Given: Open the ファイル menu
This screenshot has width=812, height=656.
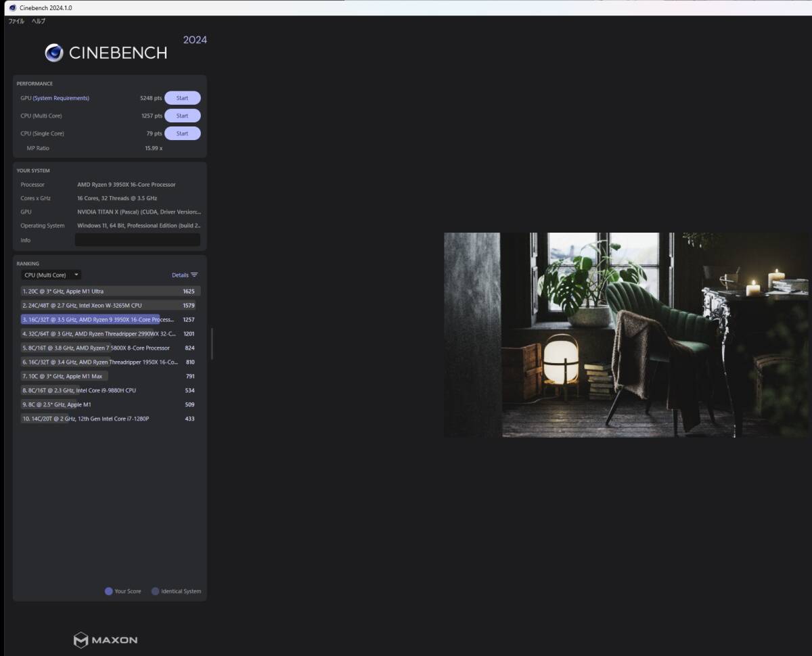Looking at the screenshot, I should tap(16, 22).
